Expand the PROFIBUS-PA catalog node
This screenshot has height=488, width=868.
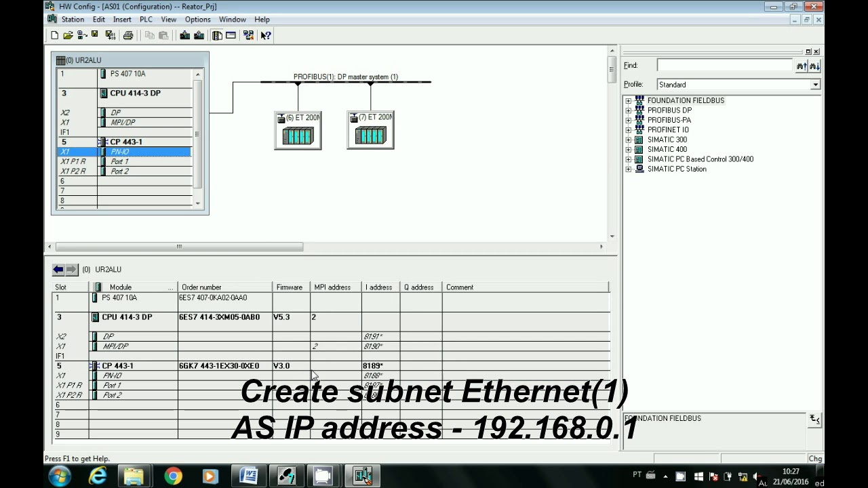628,120
